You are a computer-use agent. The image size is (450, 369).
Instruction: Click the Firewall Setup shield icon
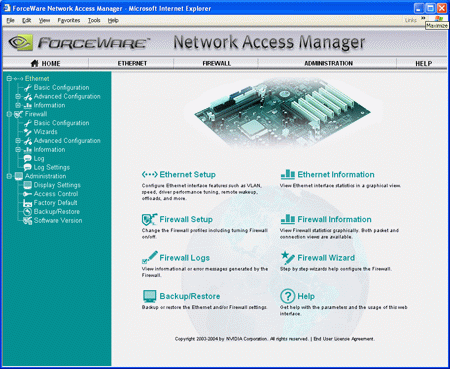149,219
